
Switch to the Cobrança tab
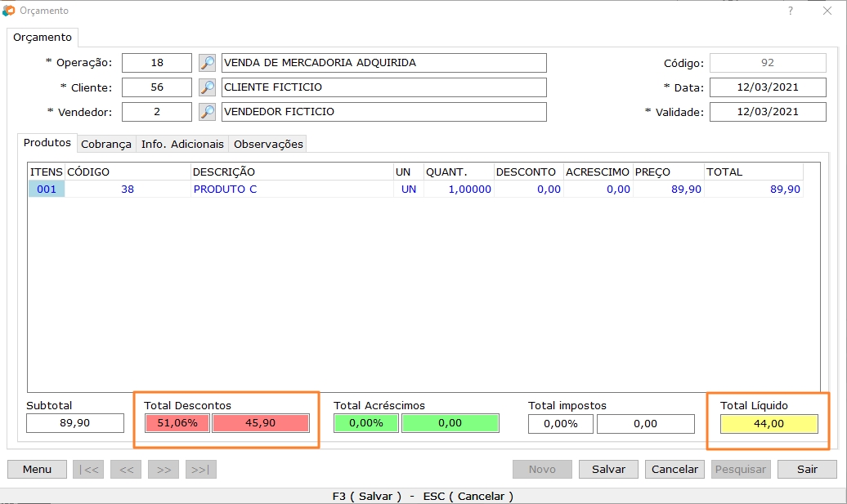pyautogui.click(x=105, y=144)
